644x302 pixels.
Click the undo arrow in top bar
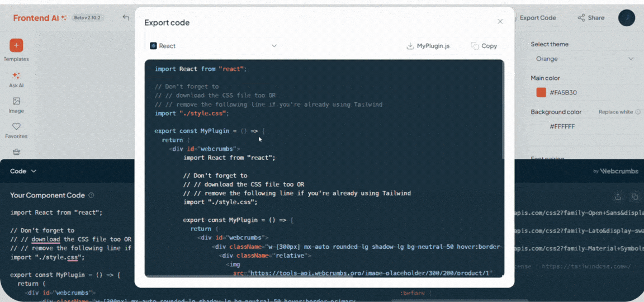126,18
